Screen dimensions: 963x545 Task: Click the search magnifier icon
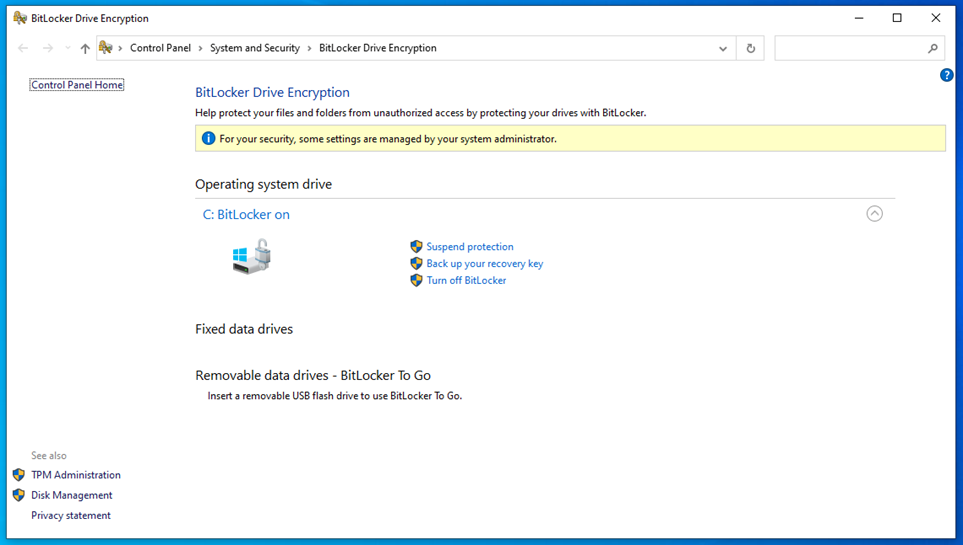pyautogui.click(x=933, y=48)
